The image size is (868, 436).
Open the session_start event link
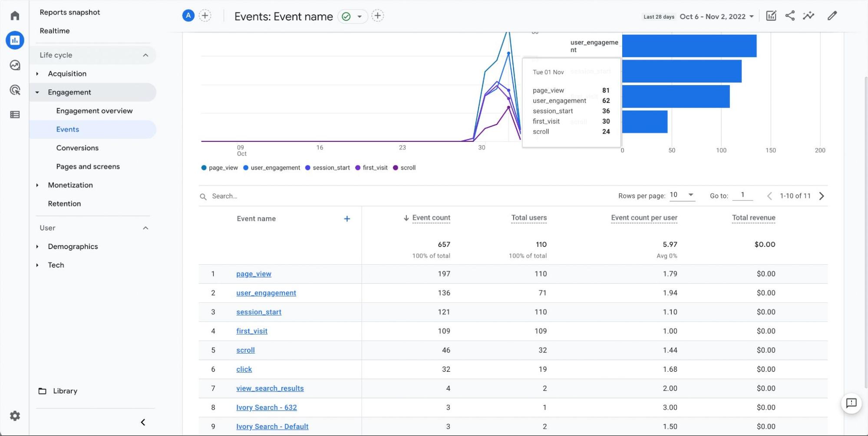259,312
